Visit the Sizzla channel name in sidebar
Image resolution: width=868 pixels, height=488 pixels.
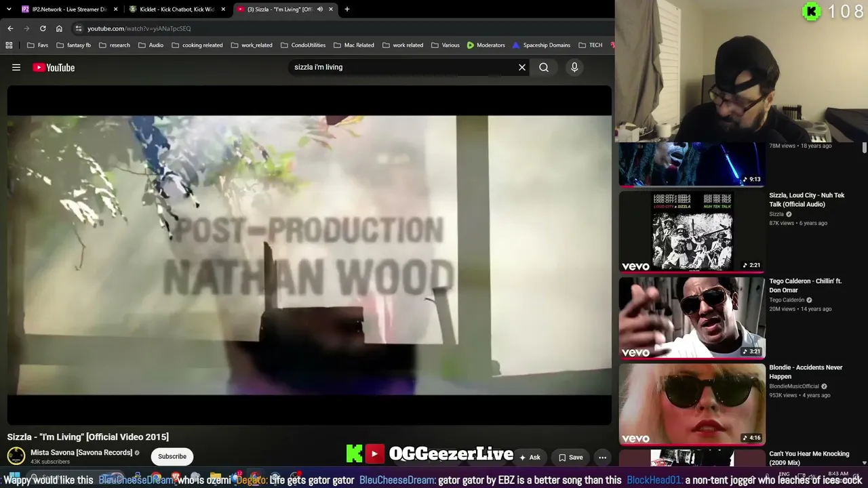776,214
